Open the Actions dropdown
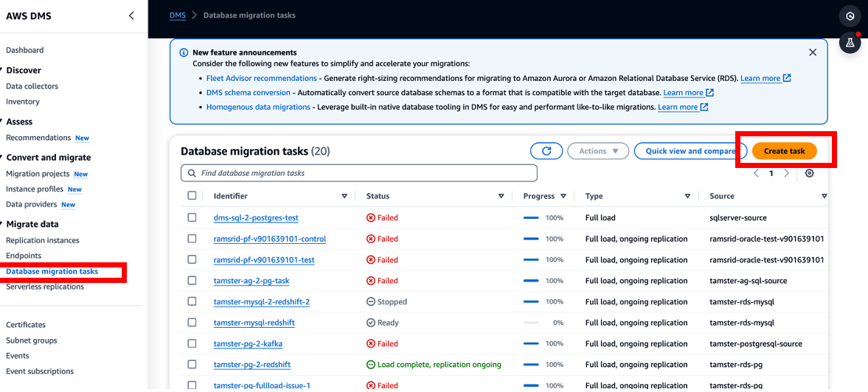 [598, 151]
